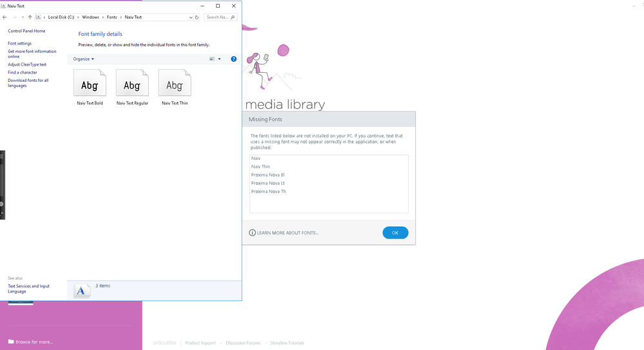Click the gear icon on left edge panel
644x350 pixels.
pos(2,204)
